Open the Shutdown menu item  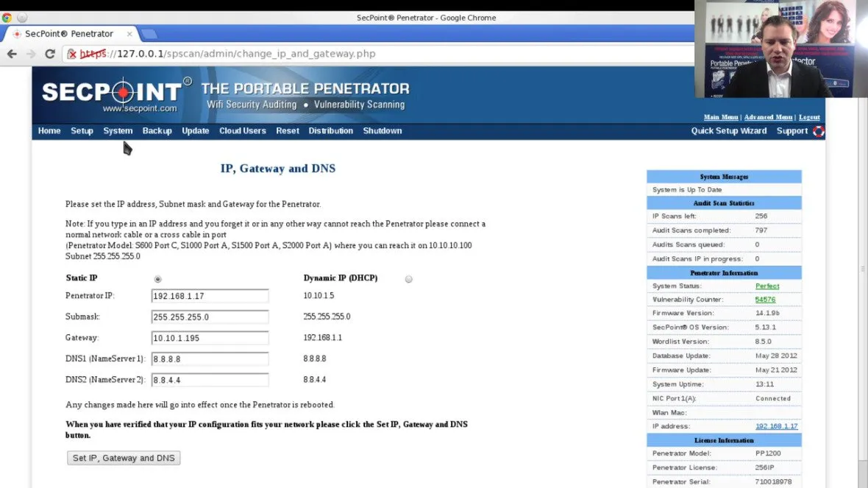[383, 131]
